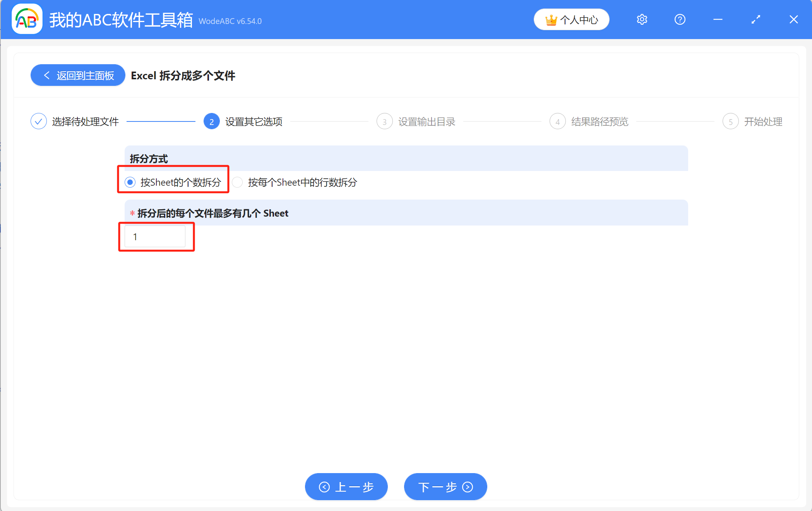812x511 pixels.
Task: Open the settings gear icon
Action: pyautogui.click(x=642, y=19)
